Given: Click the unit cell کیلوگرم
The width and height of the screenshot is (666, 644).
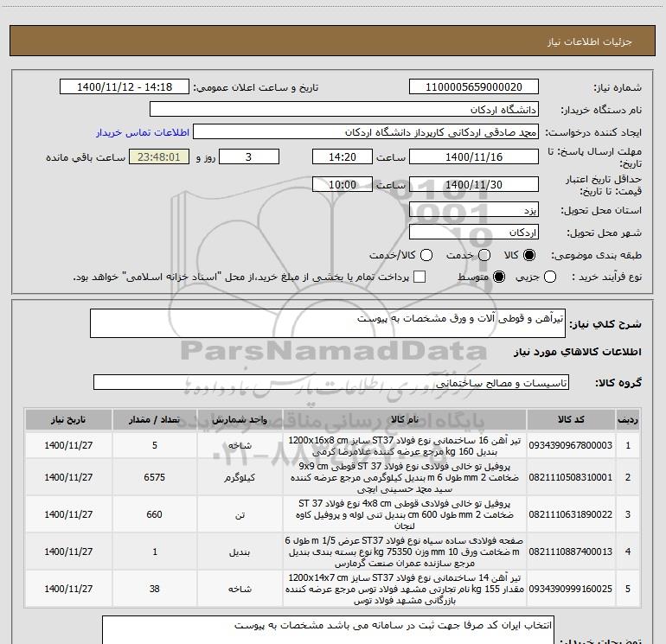Looking at the screenshot, I should click(240, 477).
